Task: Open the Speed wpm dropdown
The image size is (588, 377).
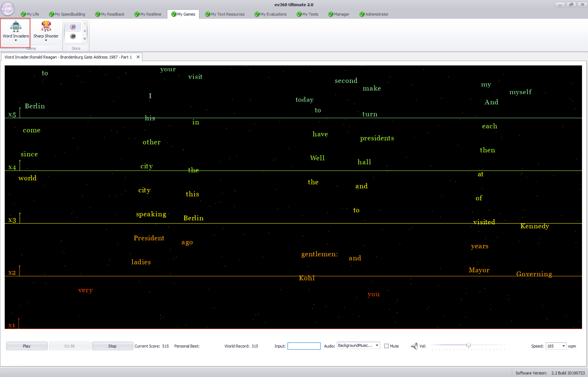Action: pyautogui.click(x=563, y=346)
